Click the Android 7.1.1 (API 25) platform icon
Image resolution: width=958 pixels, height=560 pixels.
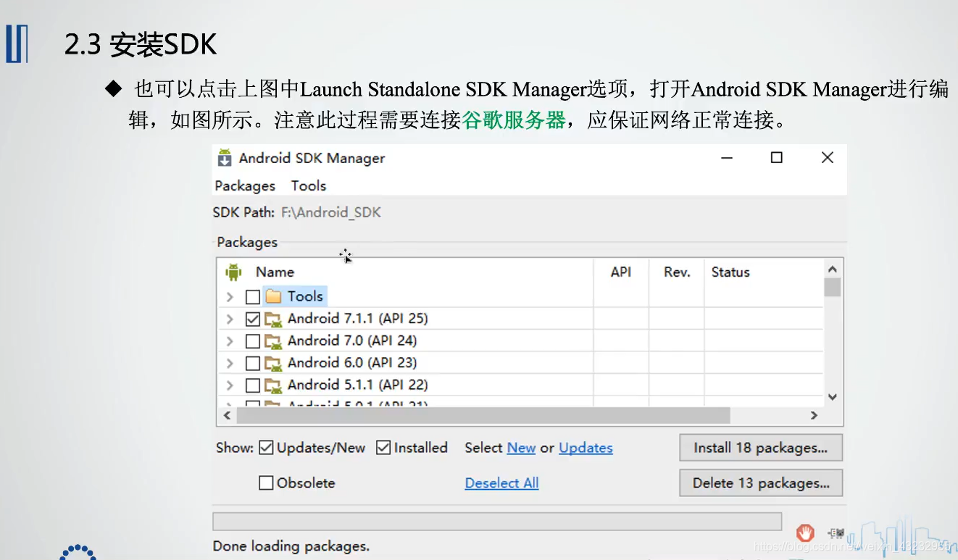273,319
